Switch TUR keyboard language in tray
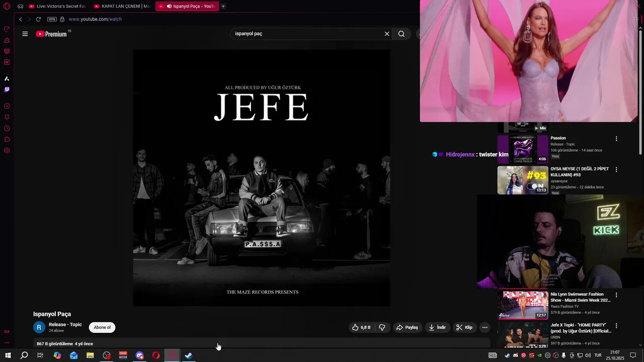The width and height of the screenshot is (644, 362). click(x=598, y=355)
